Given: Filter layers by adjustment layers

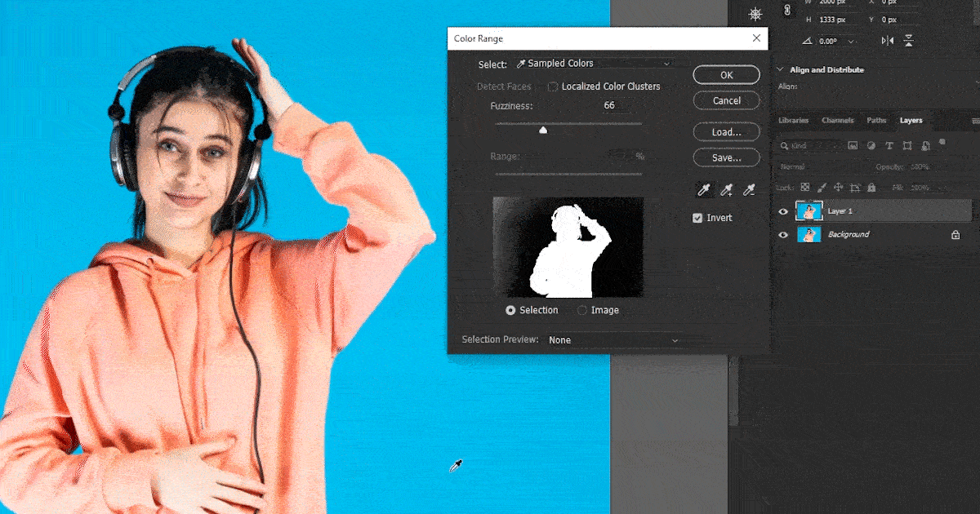Looking at the screenshot, I should [871, 145].
